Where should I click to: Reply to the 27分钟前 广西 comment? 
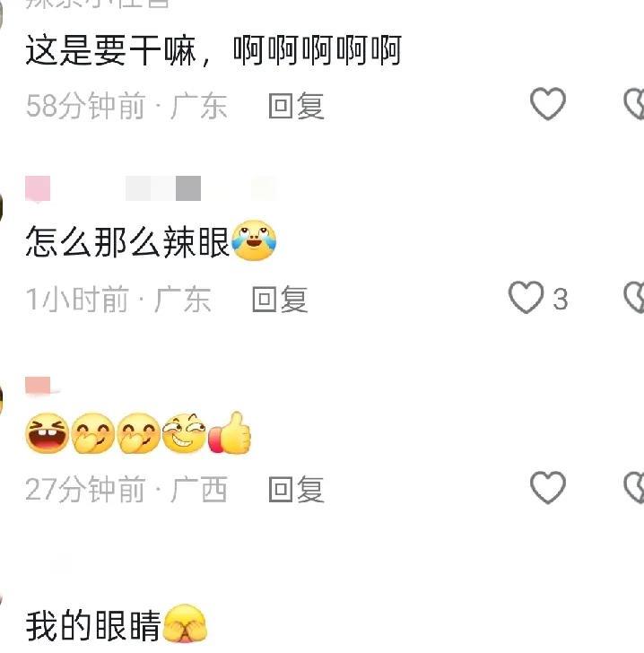coord(296,489)
